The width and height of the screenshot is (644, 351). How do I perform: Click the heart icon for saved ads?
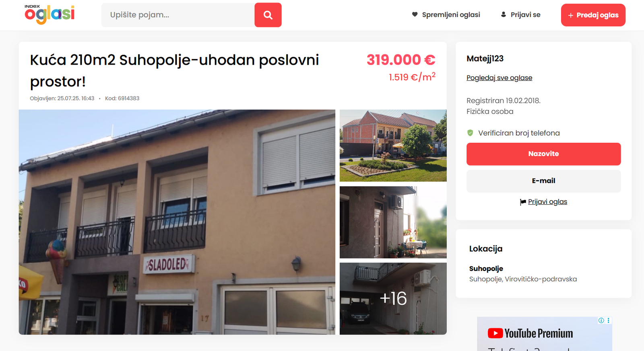coord(415,14)
